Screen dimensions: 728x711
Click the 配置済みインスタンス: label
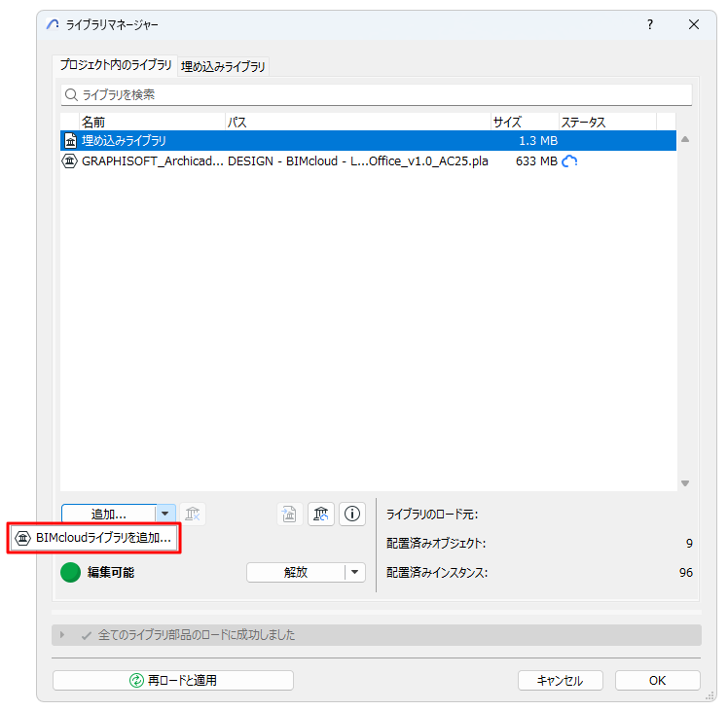pyautogui.click(x=437, y=573)
